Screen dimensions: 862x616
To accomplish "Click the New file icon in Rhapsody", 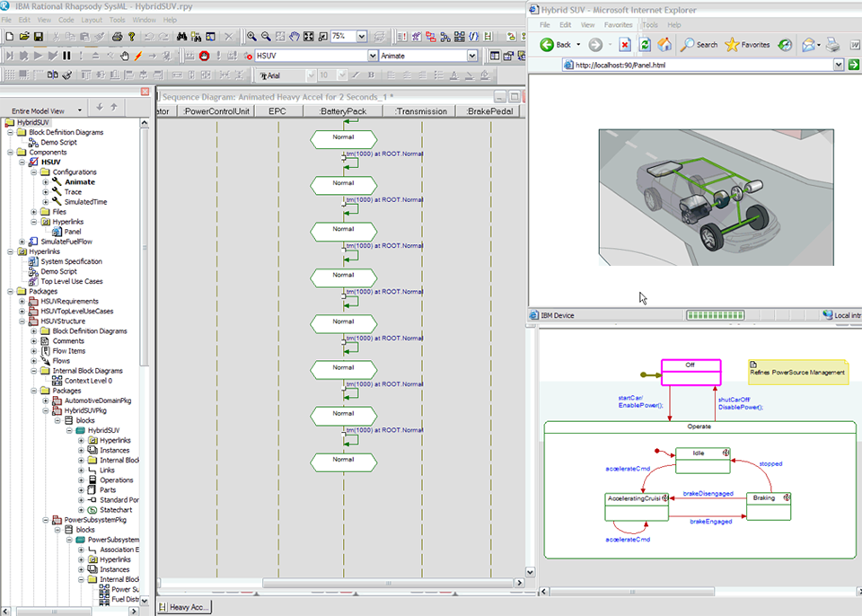I will (9, 36).
